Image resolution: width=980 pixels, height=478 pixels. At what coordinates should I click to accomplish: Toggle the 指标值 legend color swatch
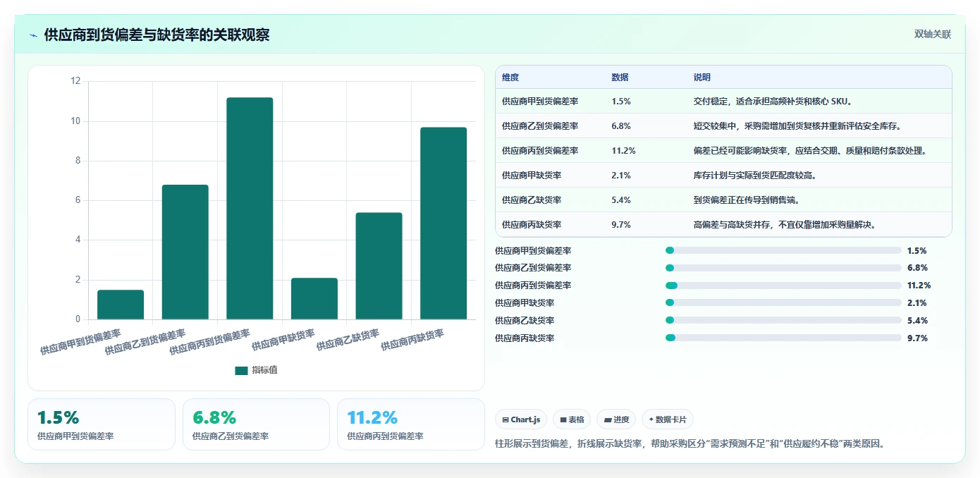[x=241, y=370]
